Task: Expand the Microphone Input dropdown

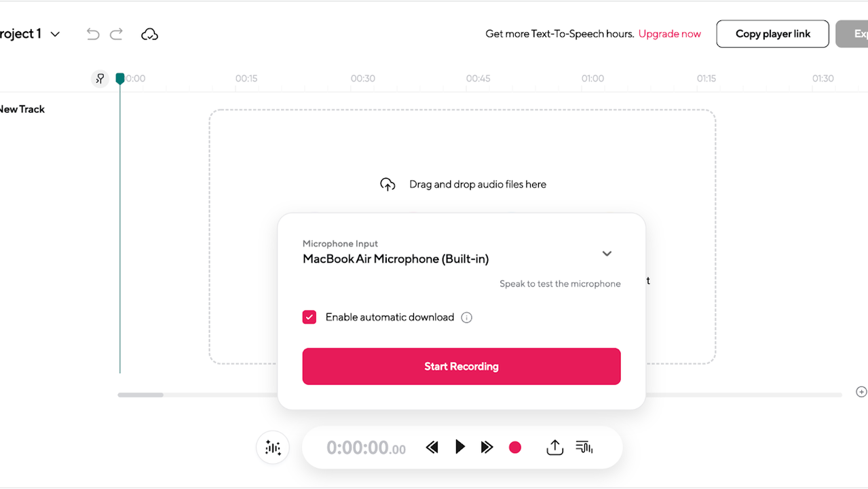Action: pos(607,253)
